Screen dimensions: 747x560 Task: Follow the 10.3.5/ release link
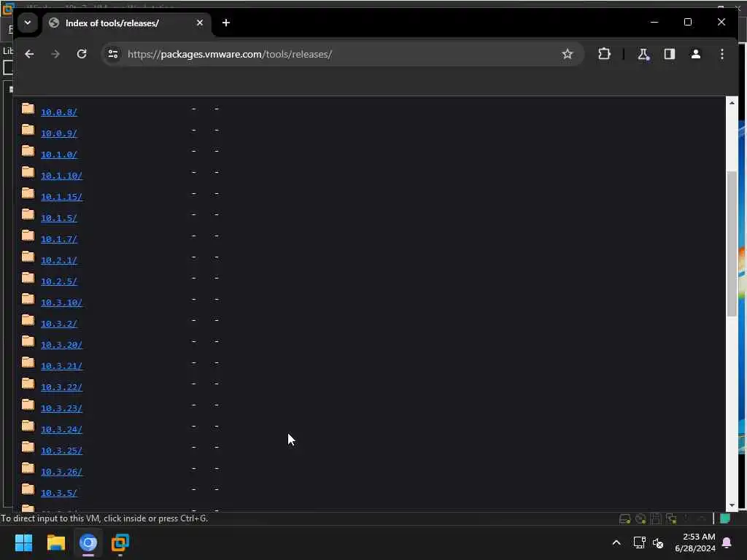pyautogui.click(x=58, y=493)
